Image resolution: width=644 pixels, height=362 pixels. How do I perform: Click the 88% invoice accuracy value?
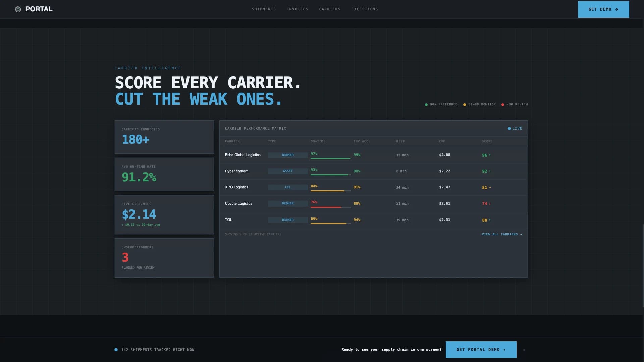[x=357, y=204]
